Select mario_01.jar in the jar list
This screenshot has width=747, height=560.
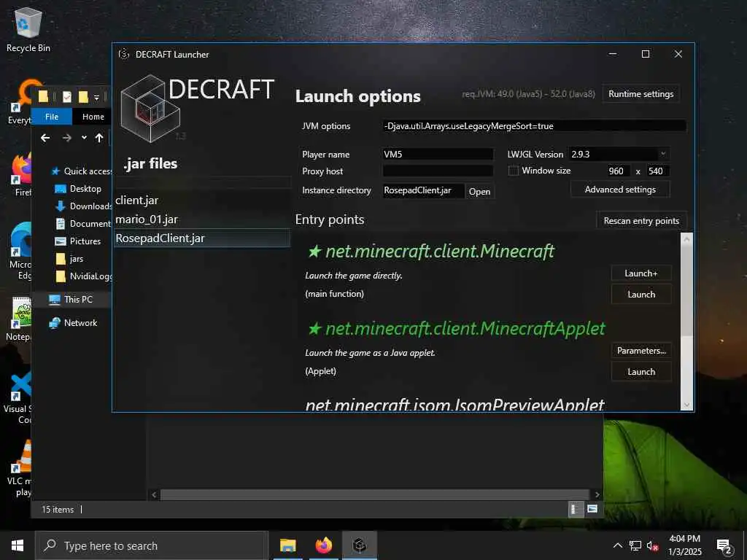[202, 219]
